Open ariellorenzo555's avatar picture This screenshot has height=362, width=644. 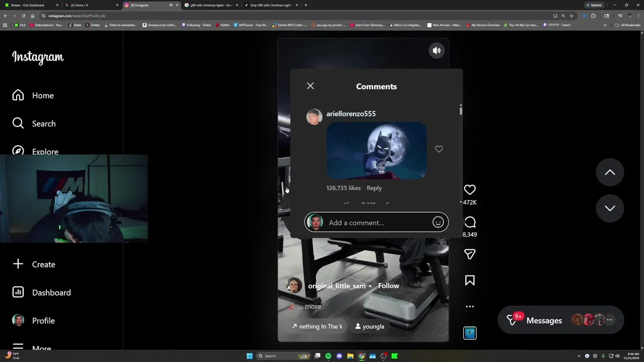(x=314, y=117)
